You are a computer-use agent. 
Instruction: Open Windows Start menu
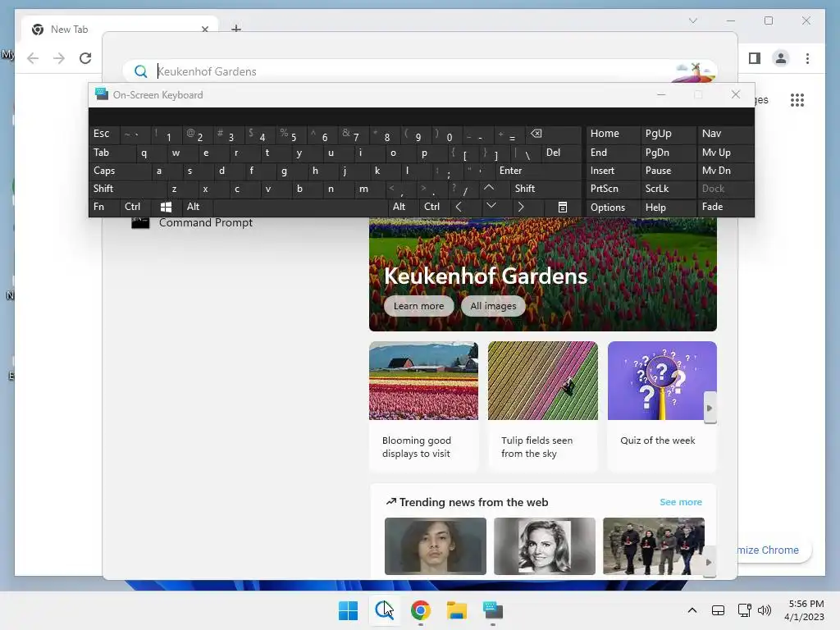[x=348, y=610]
